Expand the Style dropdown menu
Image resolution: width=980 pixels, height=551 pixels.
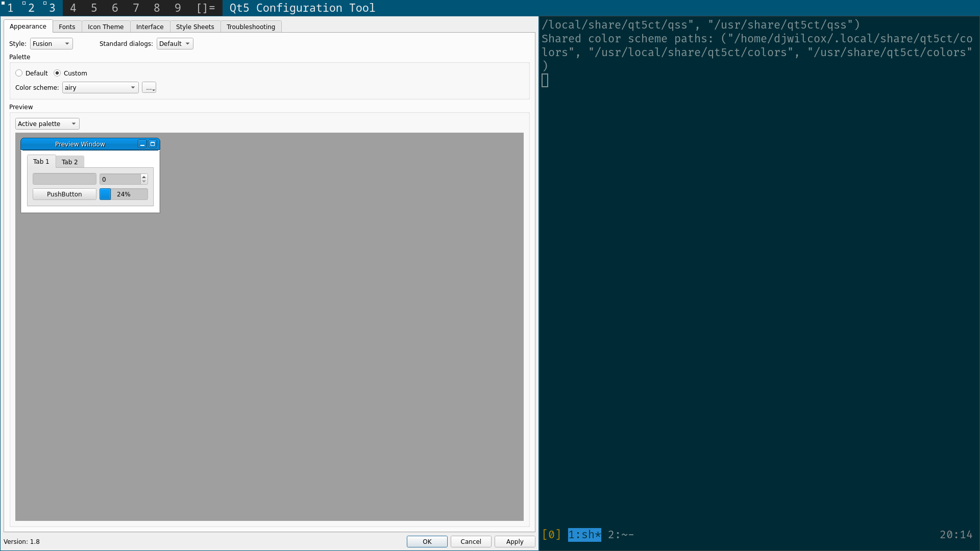[x=51, y=43]
